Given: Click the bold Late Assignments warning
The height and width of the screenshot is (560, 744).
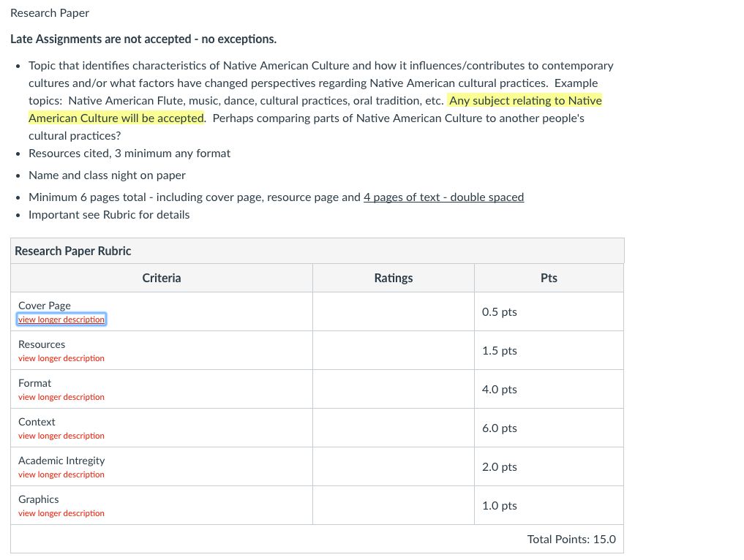Looking at the screenshot, I should click(143, 39).
